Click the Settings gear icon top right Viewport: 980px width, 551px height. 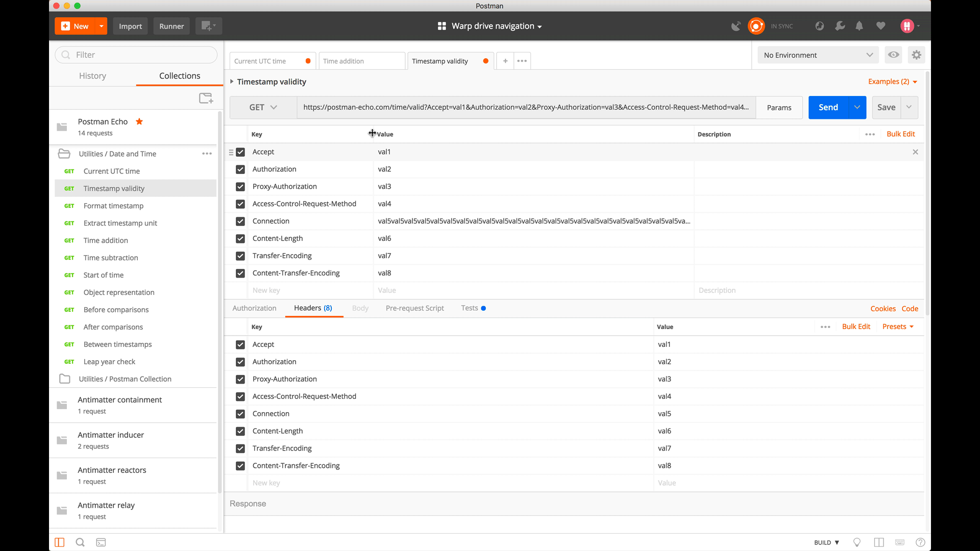click(917, 55)
